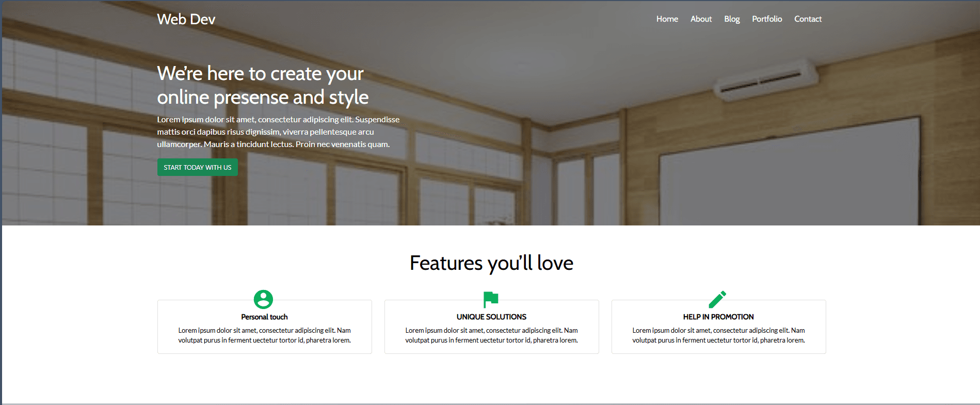The image size is (980, 405).
Task: Click the green flag icon above Unique Solutions
Action: (491, 299)
